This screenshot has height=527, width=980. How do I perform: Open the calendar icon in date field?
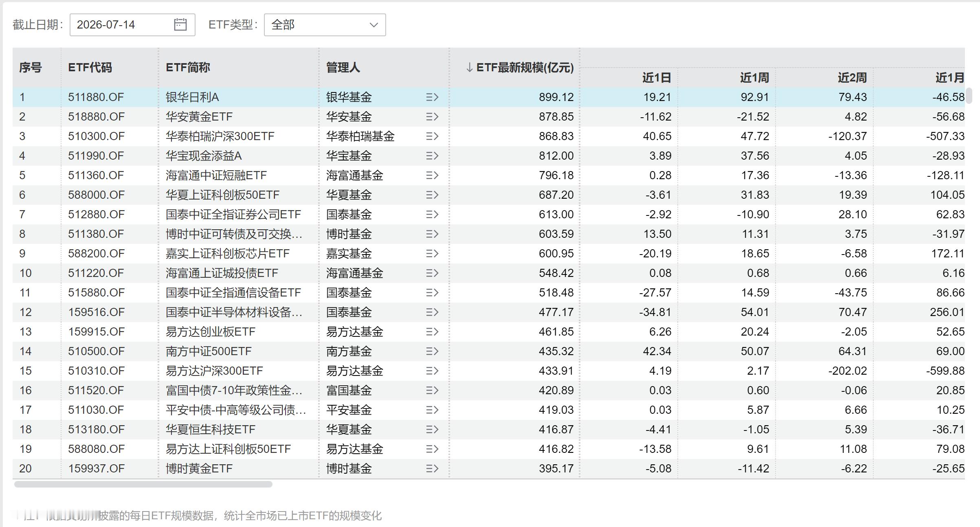pos(180,24)
